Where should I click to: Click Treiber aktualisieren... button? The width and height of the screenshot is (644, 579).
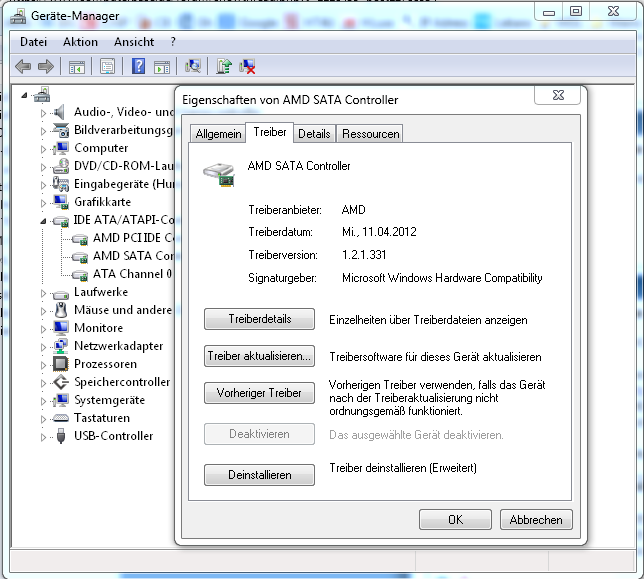260,356
